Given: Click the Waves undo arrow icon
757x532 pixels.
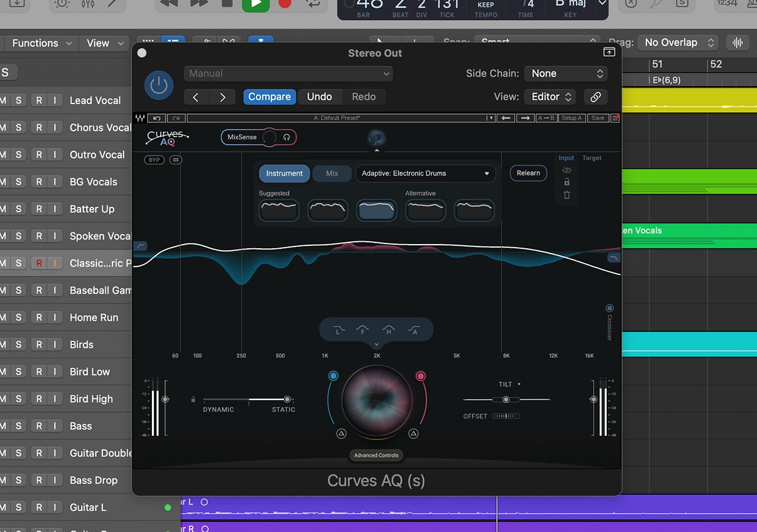Looking at the screenshot, I should click(x=157, y=118).
